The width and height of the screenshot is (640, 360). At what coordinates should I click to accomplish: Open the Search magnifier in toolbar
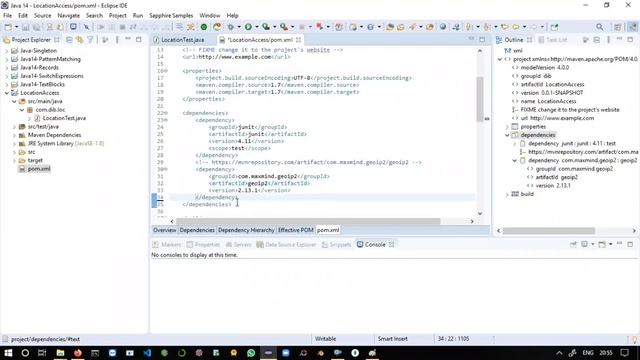pos(599,27)
